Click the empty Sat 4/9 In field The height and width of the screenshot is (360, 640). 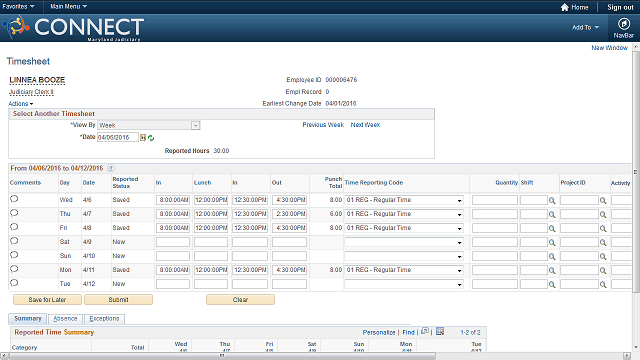pos(173,242)
